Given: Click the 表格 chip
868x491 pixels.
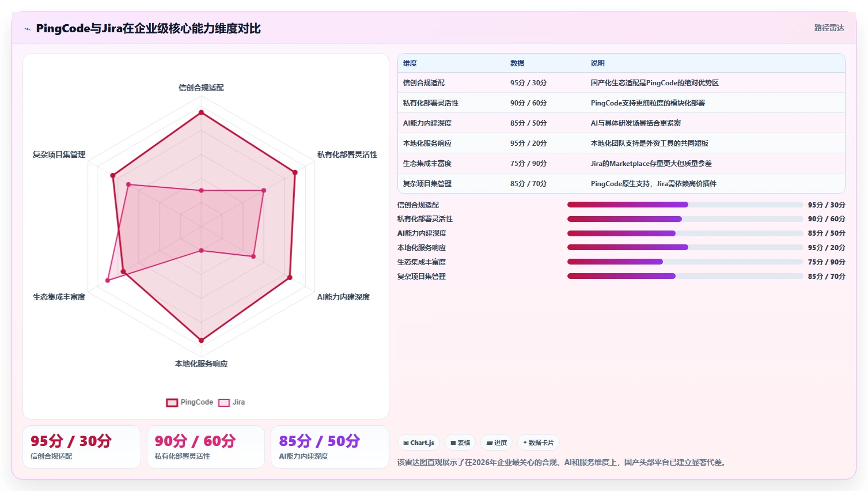Looking at the screenshot, I should pyautogui.click(x=460, y=443).
